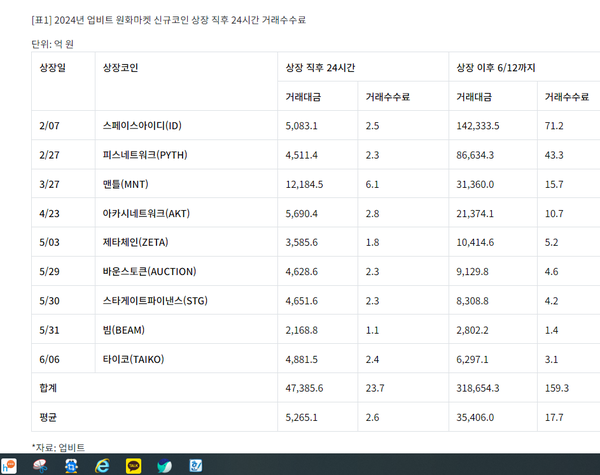The height and width of the screenshot is (475, 600).
Task: Click the value 86,634.3 in PYTH row
Action: [x=475, y=155]
